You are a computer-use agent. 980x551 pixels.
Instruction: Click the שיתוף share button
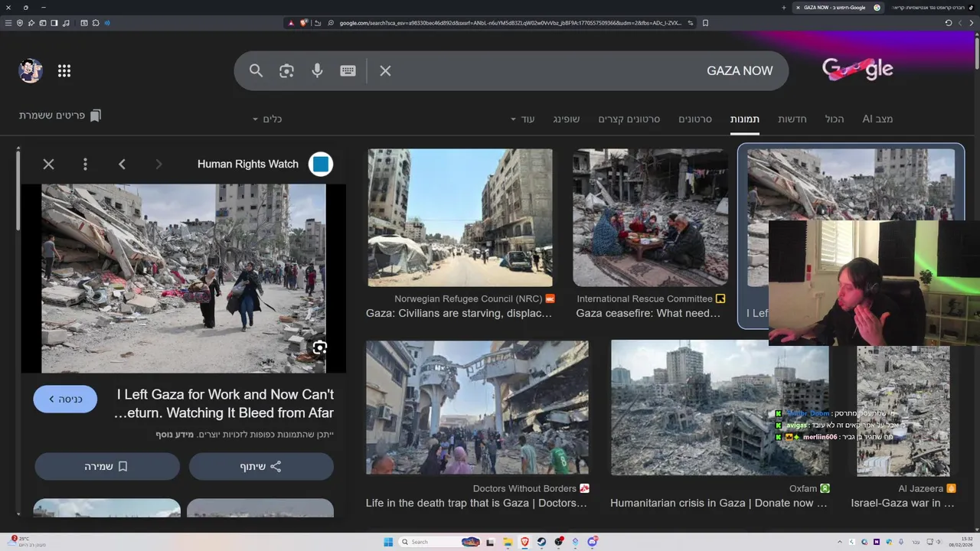tap(261, 466)
